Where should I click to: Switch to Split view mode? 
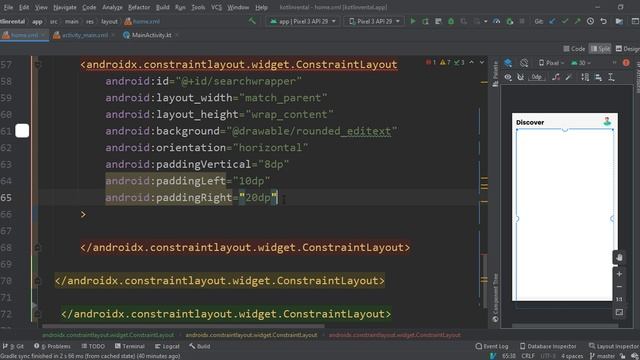[x=600, y=49]
